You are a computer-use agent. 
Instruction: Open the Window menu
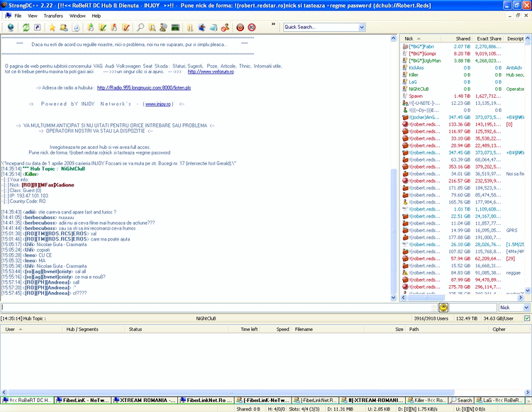(77, 16)
